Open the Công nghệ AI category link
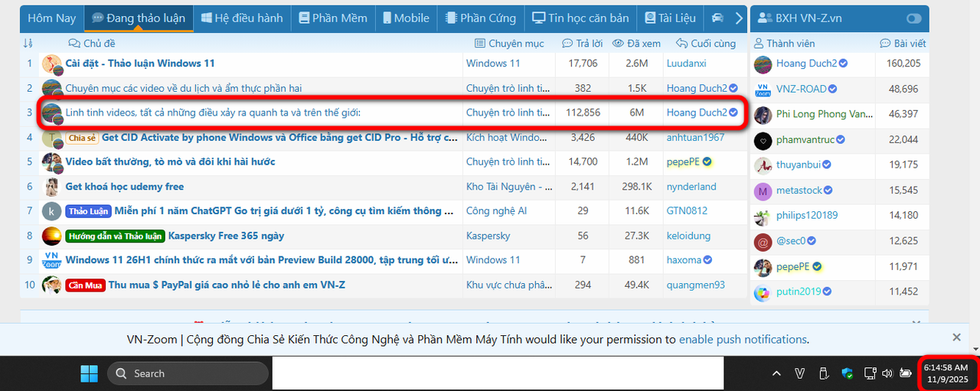 click(497, 210)
